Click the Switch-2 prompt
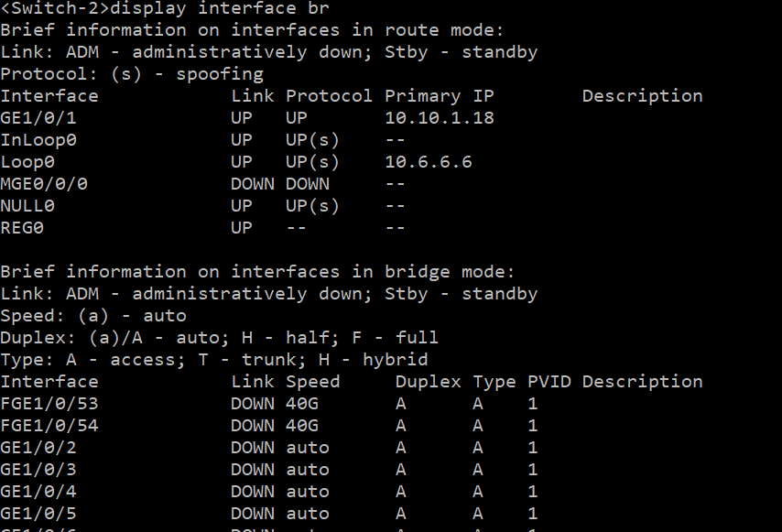 click(x=55, y=9)
